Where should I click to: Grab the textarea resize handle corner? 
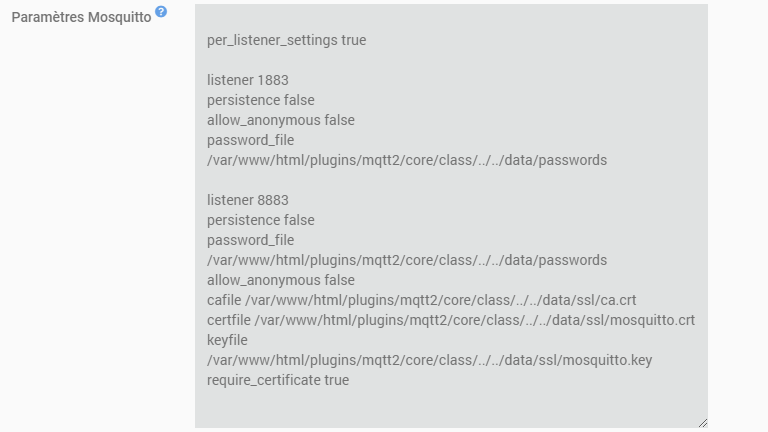click(x=701, y=422)
